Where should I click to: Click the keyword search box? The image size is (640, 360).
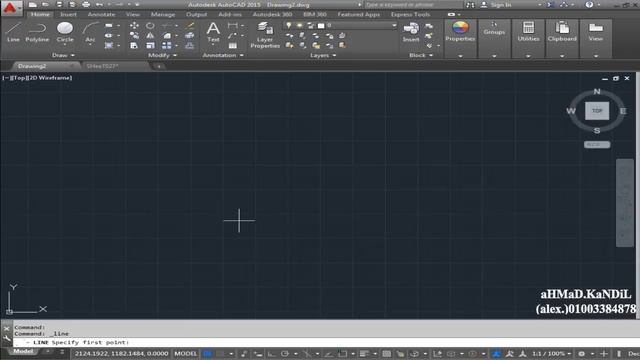click(413, 4)
